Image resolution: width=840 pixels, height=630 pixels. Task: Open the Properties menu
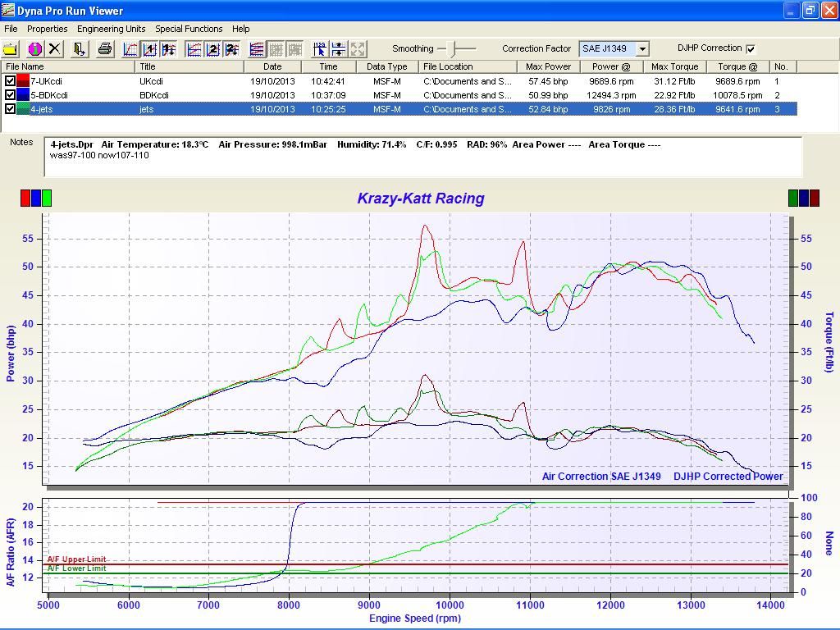point(47,29)
